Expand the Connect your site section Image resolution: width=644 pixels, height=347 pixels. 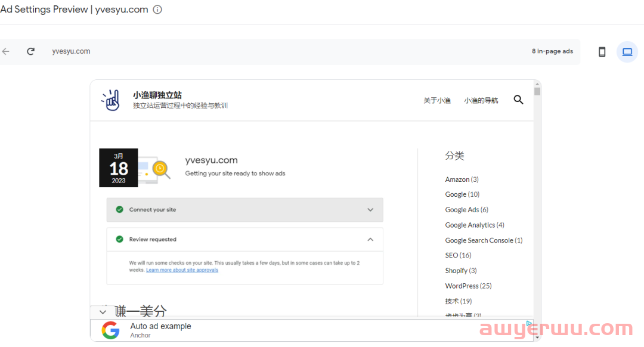click(x=370, y=210)
